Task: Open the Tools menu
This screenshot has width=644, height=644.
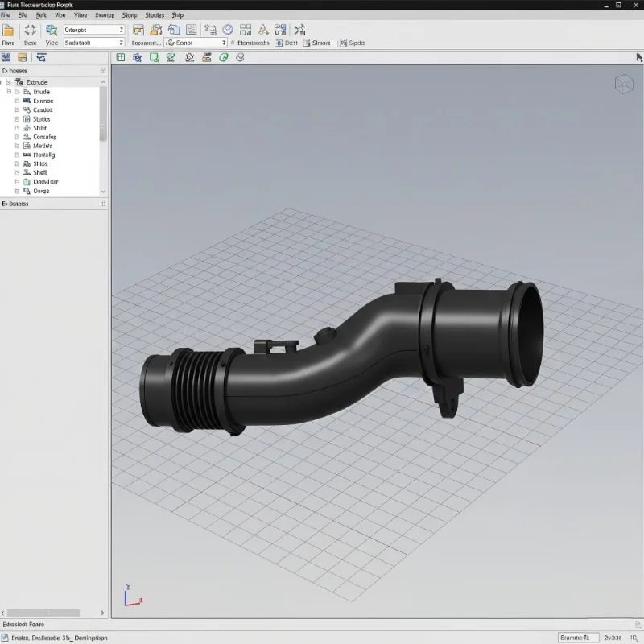Action: point(154,14)
